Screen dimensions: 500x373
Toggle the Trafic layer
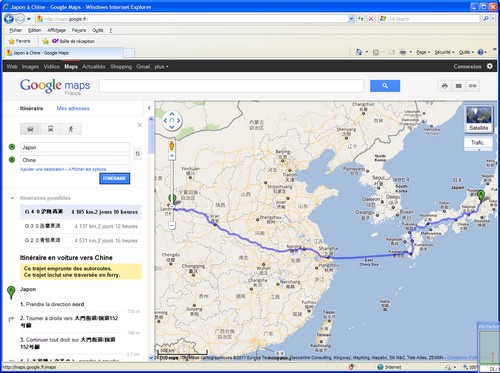tap(477, 142)
